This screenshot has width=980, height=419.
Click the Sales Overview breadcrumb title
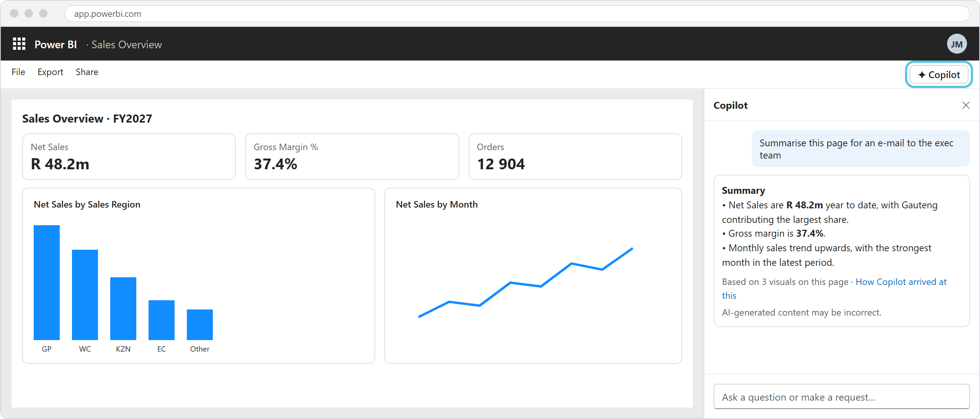pos(127,44)
